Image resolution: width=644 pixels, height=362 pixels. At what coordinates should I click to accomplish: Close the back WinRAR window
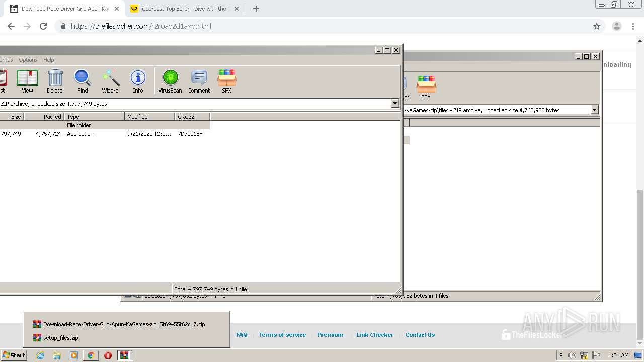point(596,56)
